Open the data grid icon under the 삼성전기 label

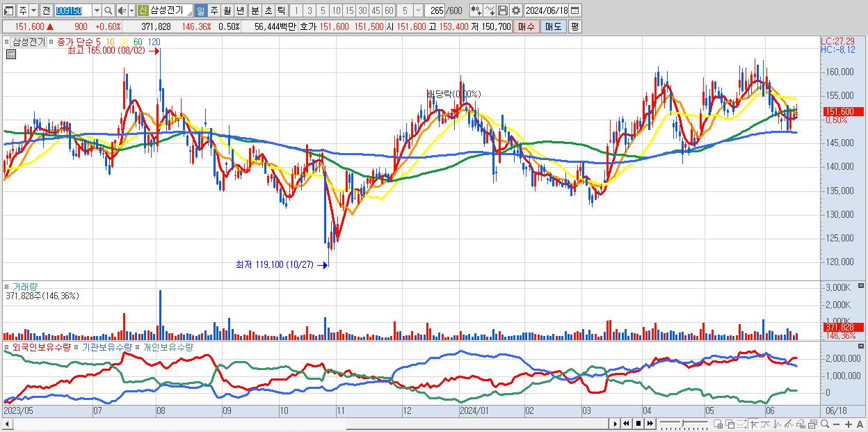coord(10,54)
